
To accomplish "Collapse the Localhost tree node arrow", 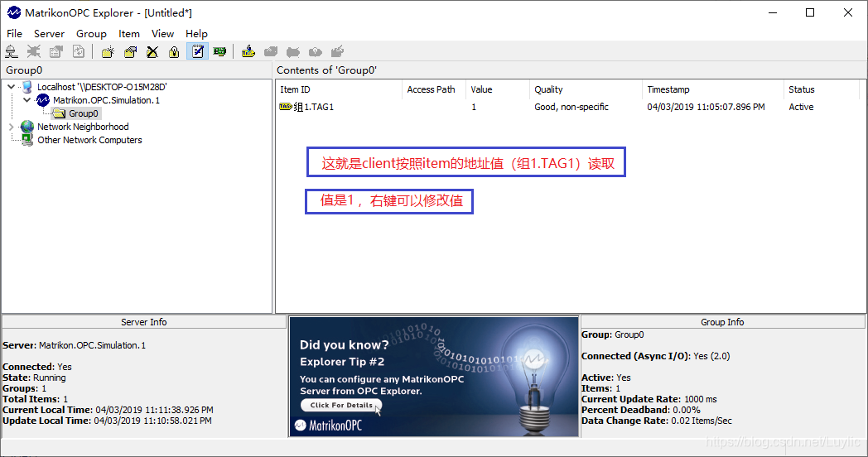I will [x=11, y=87].
